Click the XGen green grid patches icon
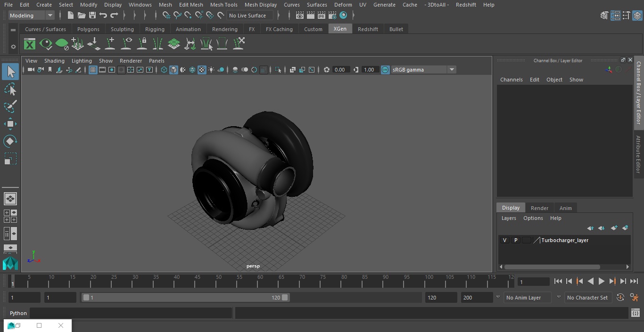 coord(174,44)
